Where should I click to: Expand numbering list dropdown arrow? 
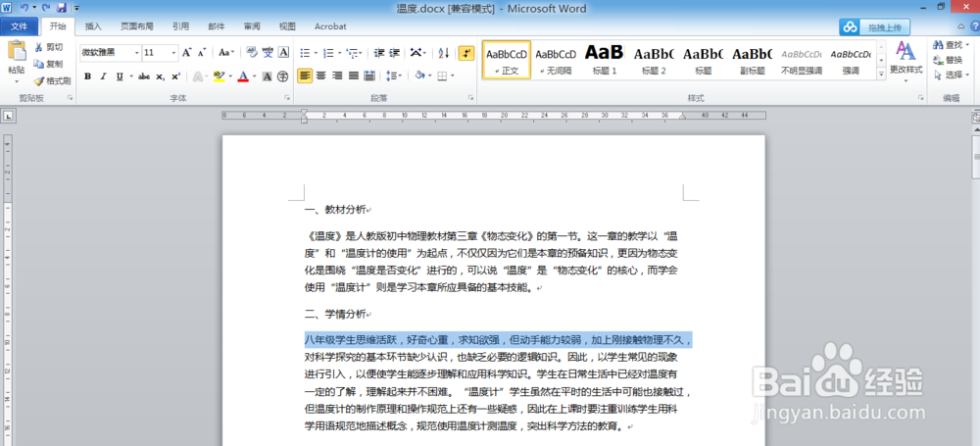[x=339, y=53]
